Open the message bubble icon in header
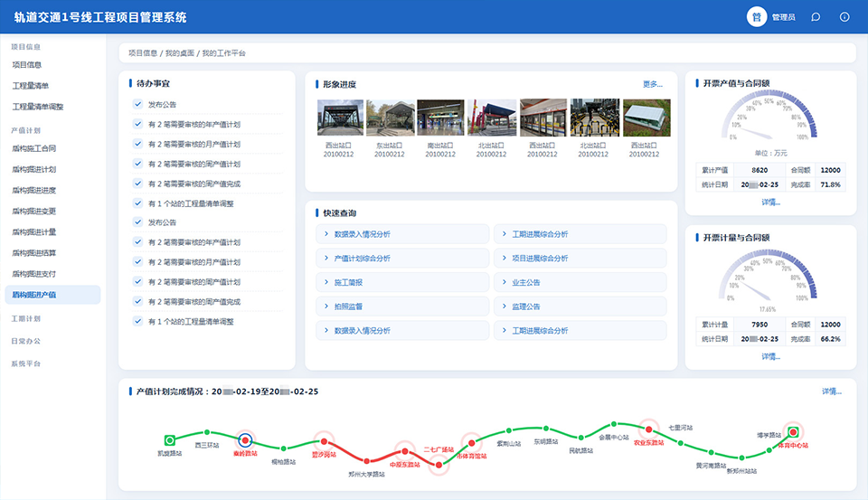 (x=816, y=17)
